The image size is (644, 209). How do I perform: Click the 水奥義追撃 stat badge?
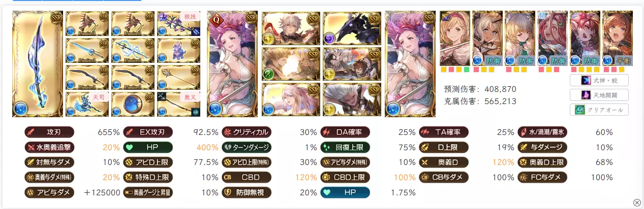(49, 147)
